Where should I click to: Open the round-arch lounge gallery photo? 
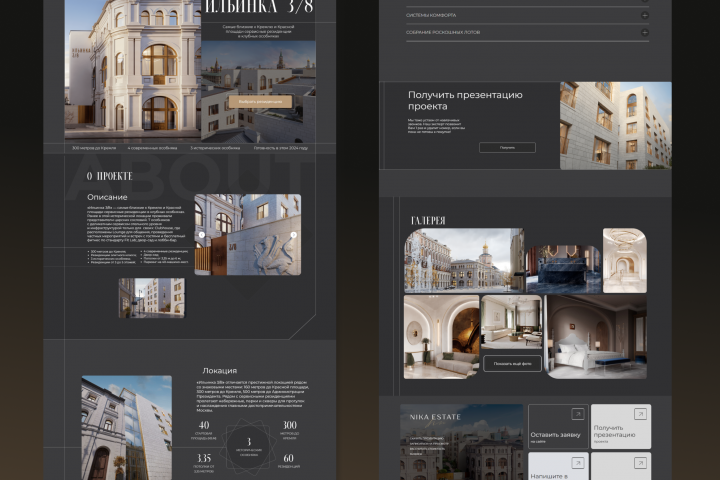(x=441, y=337)
